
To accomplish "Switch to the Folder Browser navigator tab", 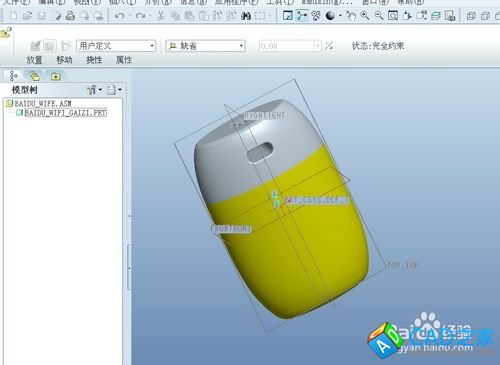I will (35, 76).
